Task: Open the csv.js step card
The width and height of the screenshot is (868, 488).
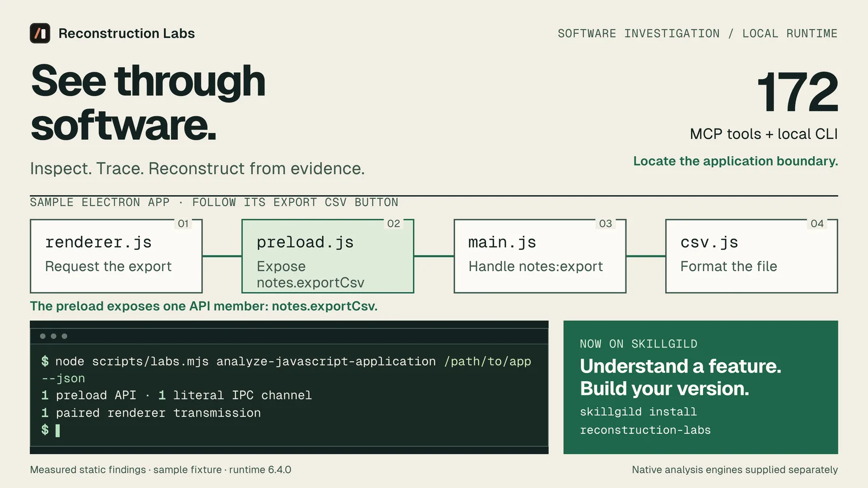Action: pos(751,256)
